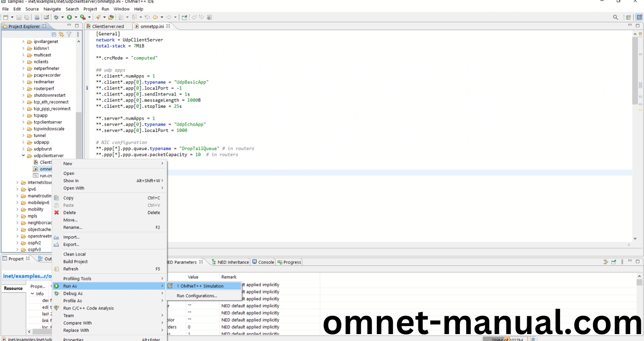Select the udpburst folder
The image size is (644, 341).
42,149
